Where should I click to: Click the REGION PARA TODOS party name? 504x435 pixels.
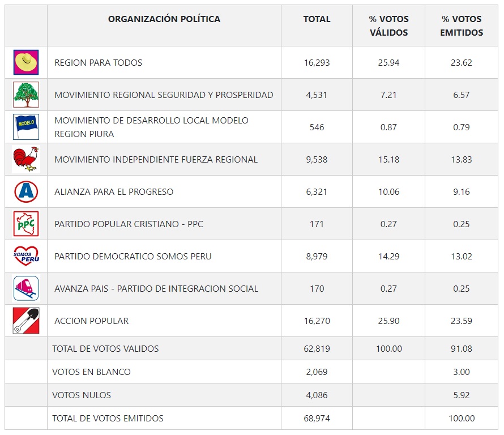[99, 63]
